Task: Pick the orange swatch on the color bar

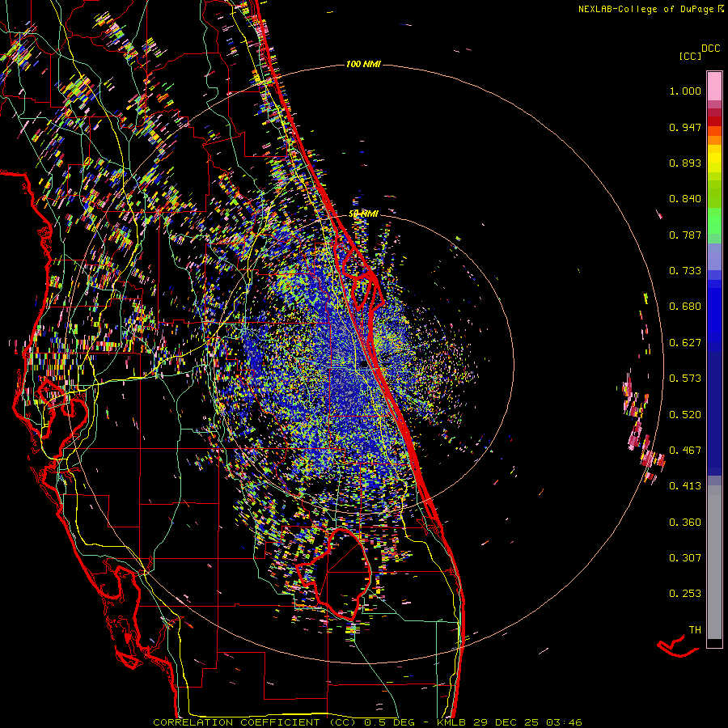Action: pyautogui.click(x=714, y=140)
